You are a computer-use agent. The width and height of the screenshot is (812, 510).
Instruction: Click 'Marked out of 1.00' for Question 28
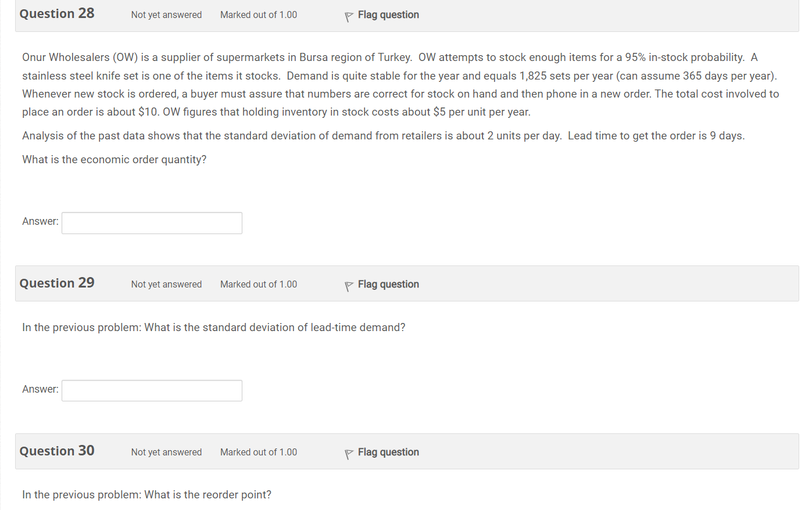pyautogui.click(x=258, y=15)
